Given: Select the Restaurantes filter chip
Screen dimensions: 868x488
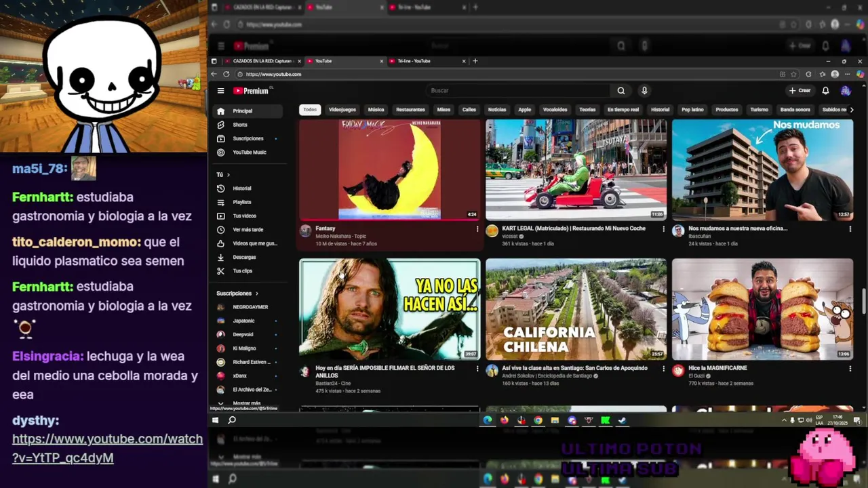Looking at the screenshot, I should (x=410, y=110).
